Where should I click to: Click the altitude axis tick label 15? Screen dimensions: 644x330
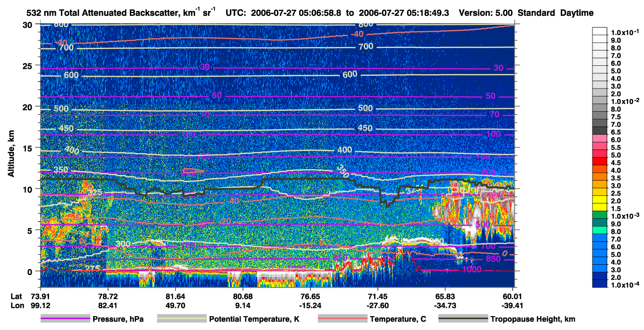[28, 148]
